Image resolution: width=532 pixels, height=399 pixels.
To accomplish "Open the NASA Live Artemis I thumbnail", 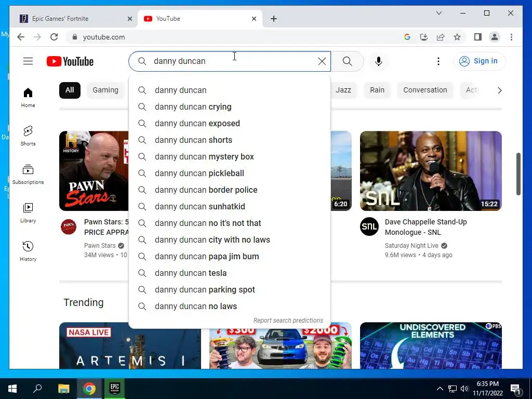I will tap(130, 345).
